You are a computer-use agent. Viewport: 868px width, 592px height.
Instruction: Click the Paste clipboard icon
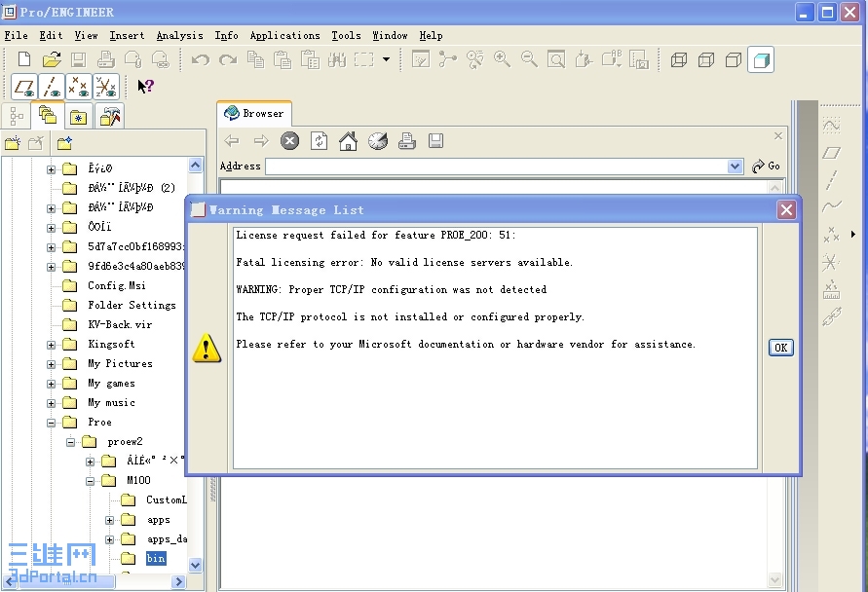pos(283,59)
